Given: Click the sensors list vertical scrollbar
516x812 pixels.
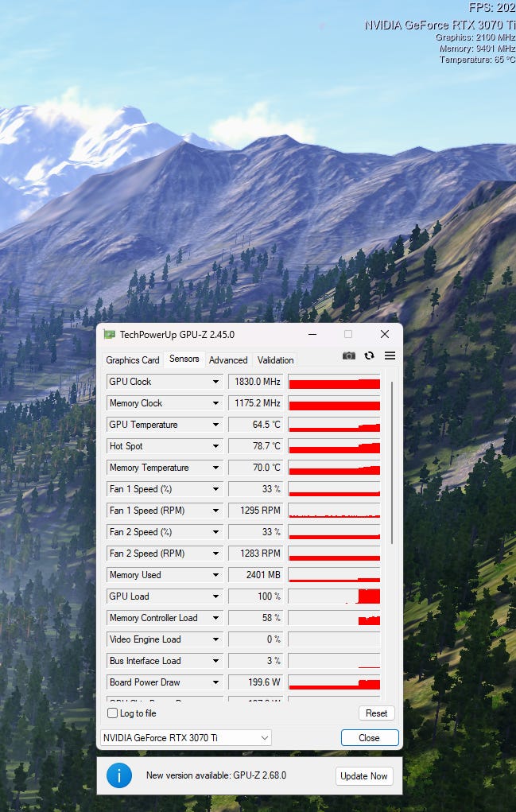Looking at the screenshot, I should pyautogui.click(x=392, y=463).
